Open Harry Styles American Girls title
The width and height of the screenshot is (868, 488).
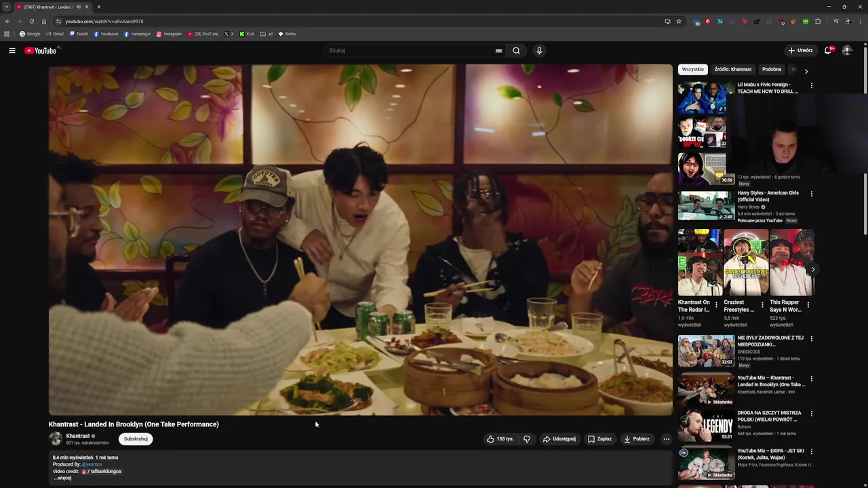[x=768, y=196]
